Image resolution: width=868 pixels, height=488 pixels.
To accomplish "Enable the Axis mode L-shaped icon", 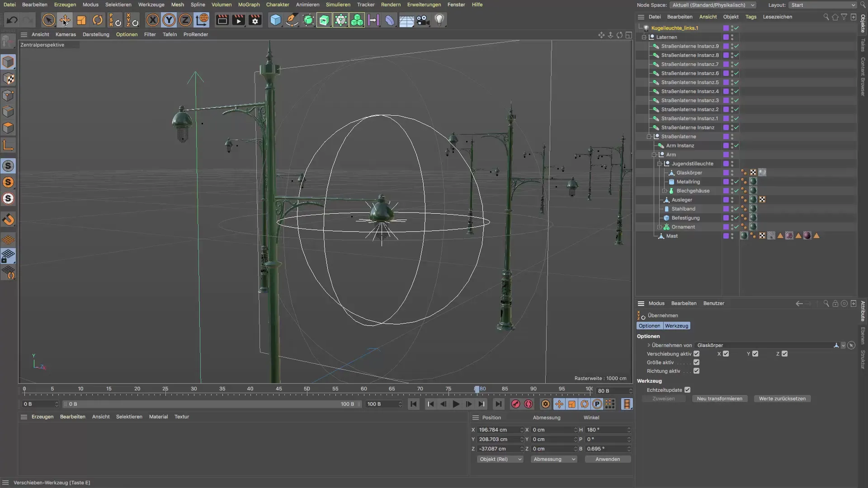I will tap(8, 145).
